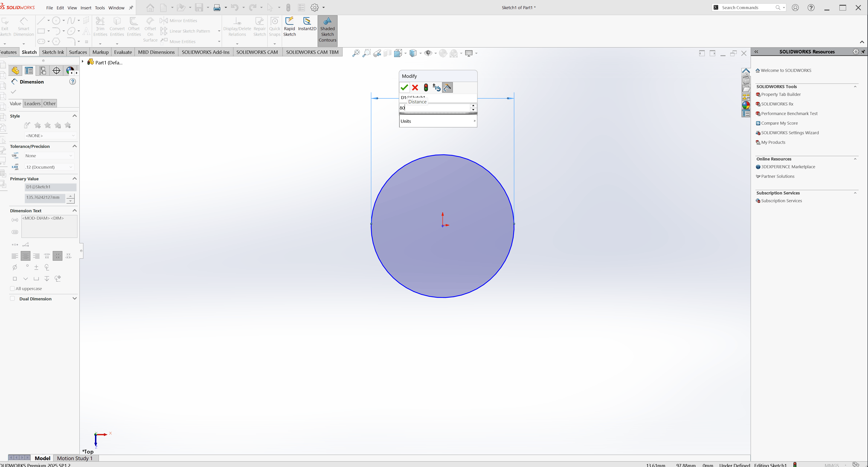
Task: Switch to the Evaluate tab
Action: [x=123, y=52]
